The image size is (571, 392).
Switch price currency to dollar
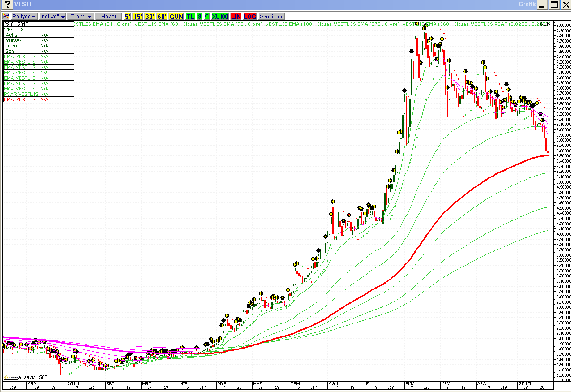pos(200,17)
